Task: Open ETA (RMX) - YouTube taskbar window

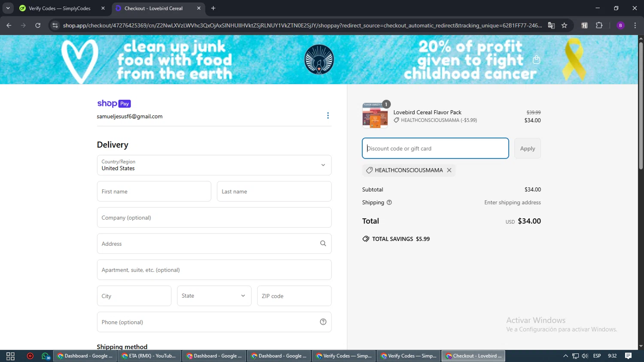Action: click(149, 356)
